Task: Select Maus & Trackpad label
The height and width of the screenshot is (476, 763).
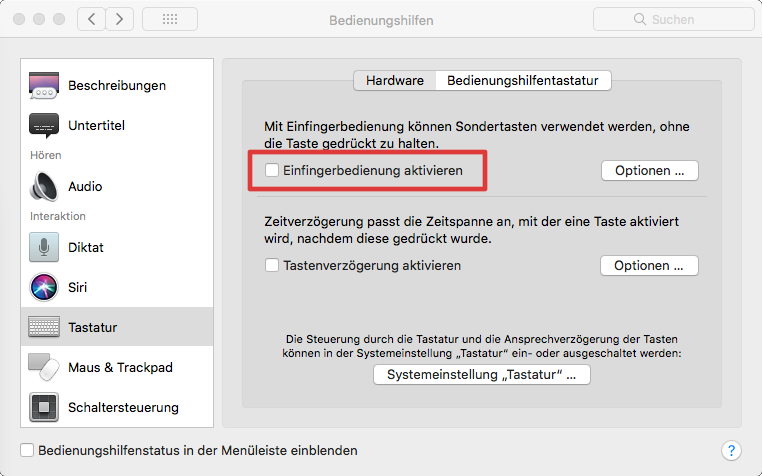Action: click(x=120, y=367)
